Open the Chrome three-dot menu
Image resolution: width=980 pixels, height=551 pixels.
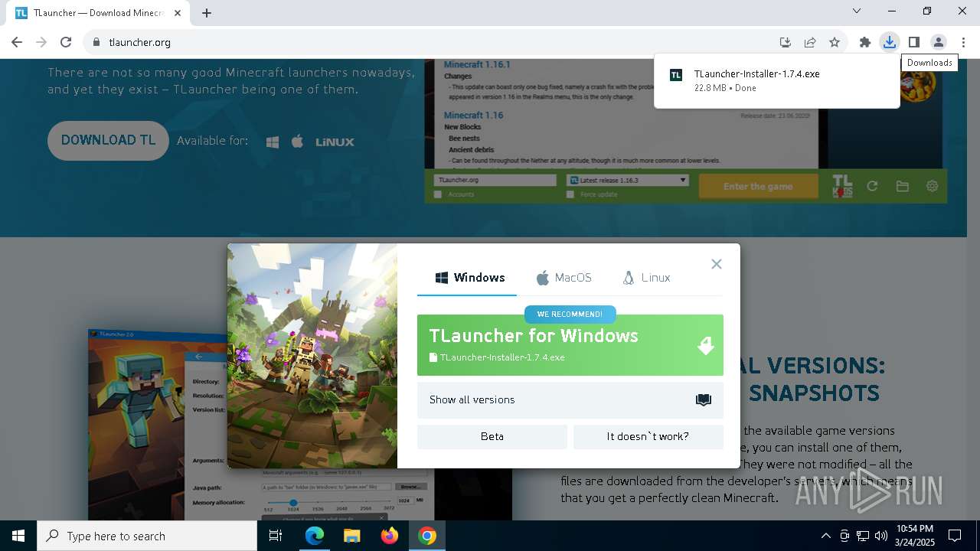click(962, 42)
